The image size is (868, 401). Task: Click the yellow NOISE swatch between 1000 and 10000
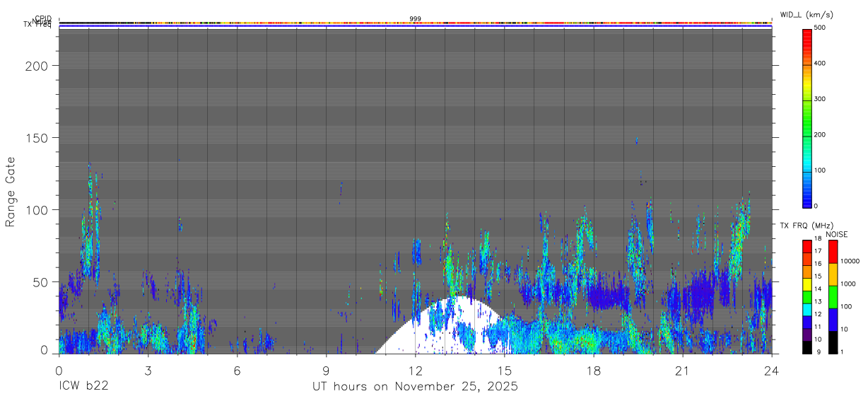(833, 274)
